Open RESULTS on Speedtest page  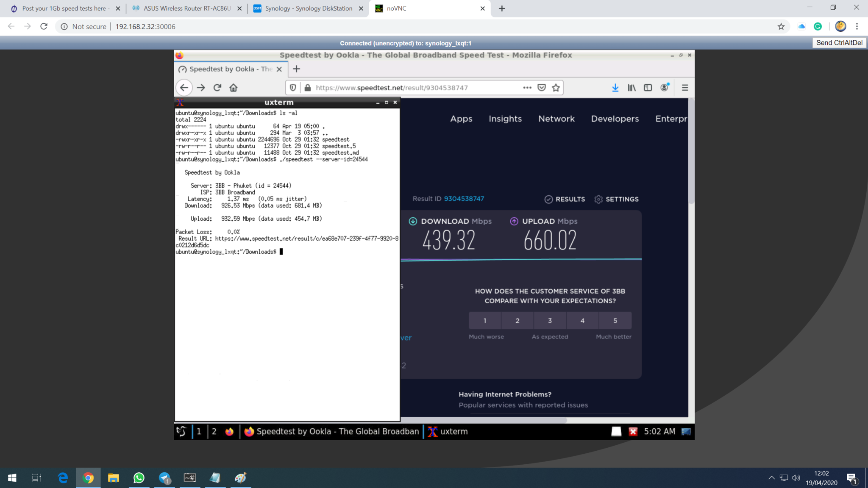click(x=565, y=199)
